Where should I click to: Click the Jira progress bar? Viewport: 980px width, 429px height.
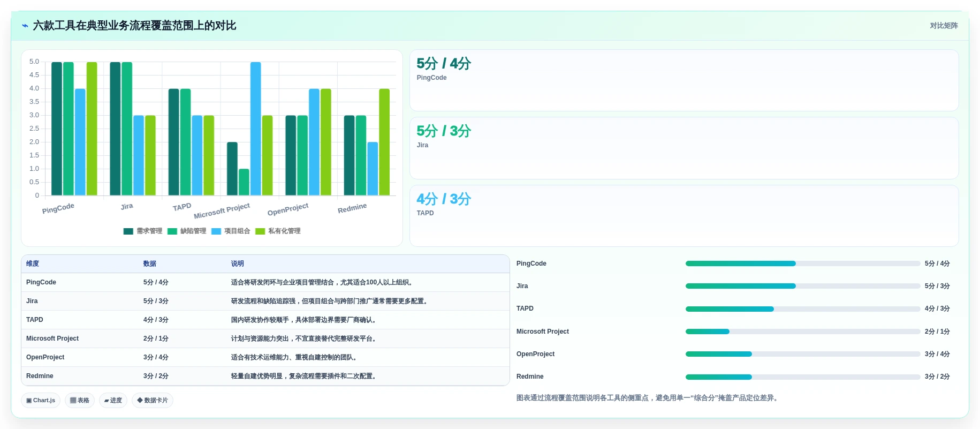[x=803, y=286]
